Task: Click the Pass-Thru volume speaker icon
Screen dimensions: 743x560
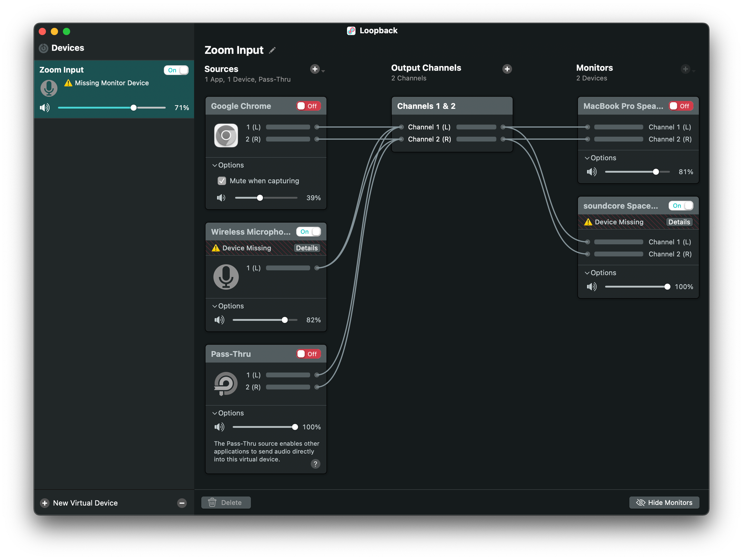Action: [x=219, y=427]
